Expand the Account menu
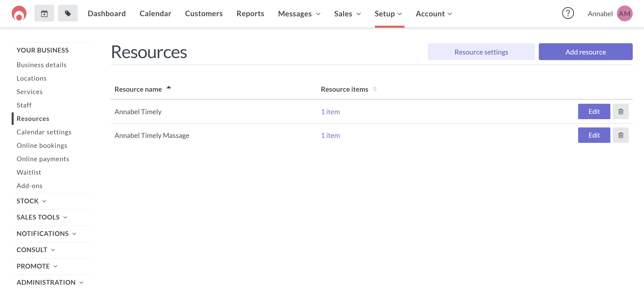The width and height of the screenshot is (644, 296). coord(434,14)
